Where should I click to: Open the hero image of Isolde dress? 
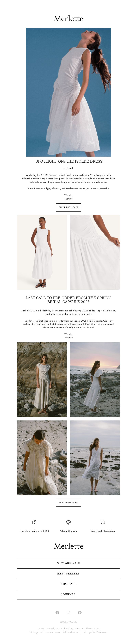pyautogui.click(x=68, y=92)
